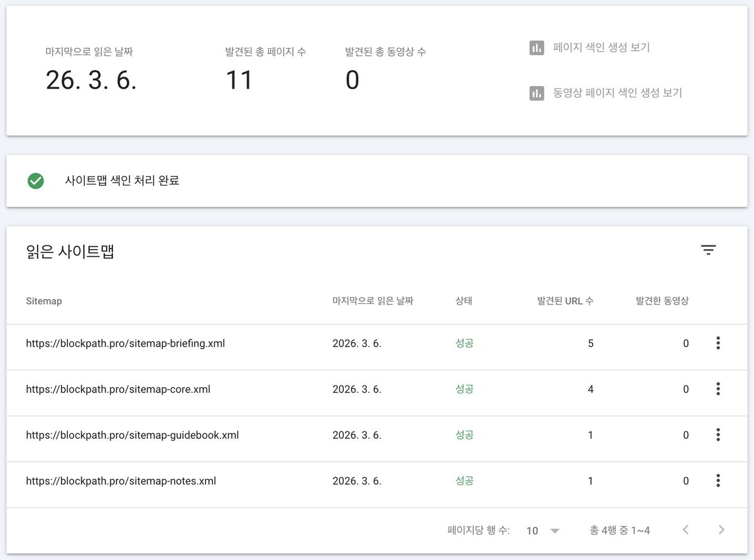Click date 2026. 3. 6. in sitemap-core row
This screenshot has width=754, height=560.
(357, 389)
